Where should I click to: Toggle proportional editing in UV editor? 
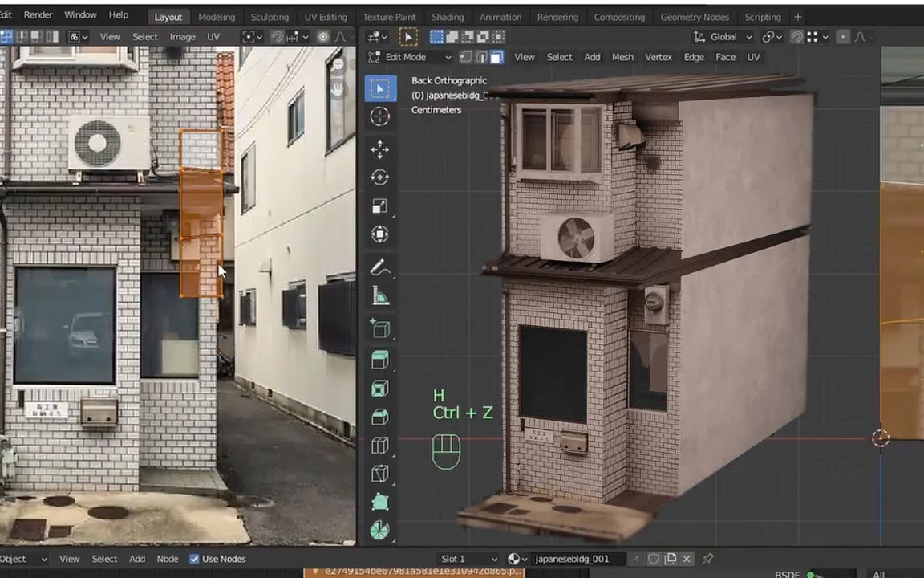point(323,37)
